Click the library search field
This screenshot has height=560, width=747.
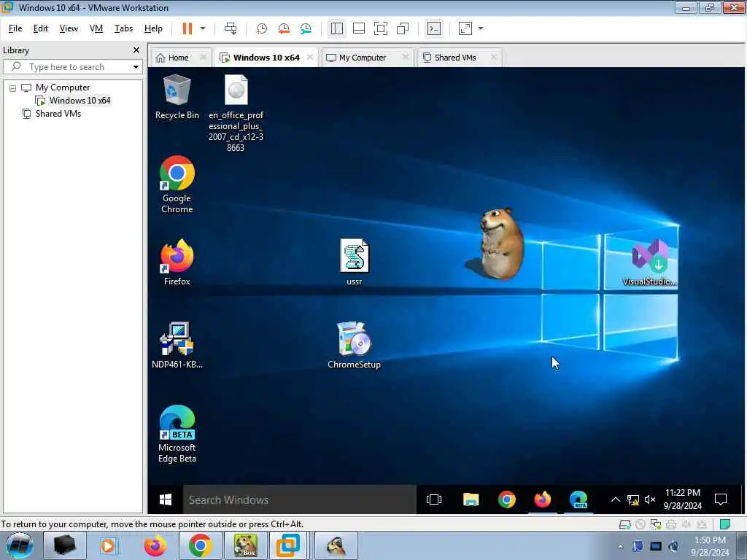[x=73, y=66]
